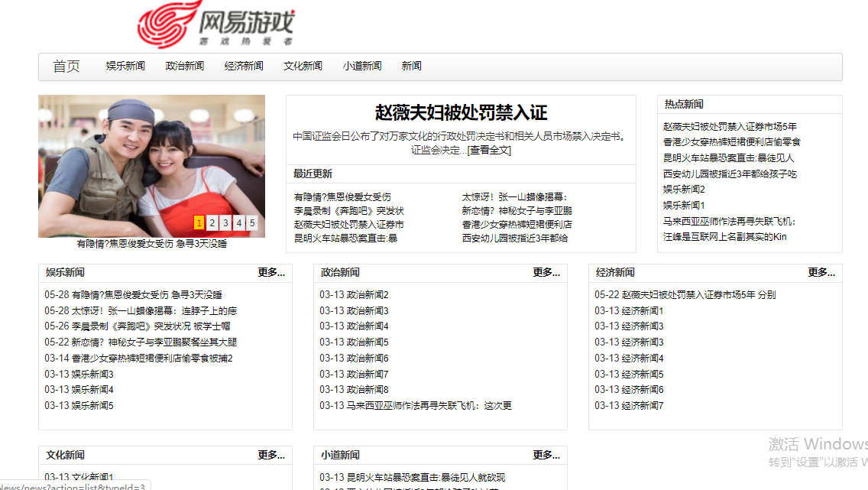Image resolution: width=868 pixels, height=490 pixels.
Task: Click 更多... in the 政治新闻 panel
Action: 546,272
